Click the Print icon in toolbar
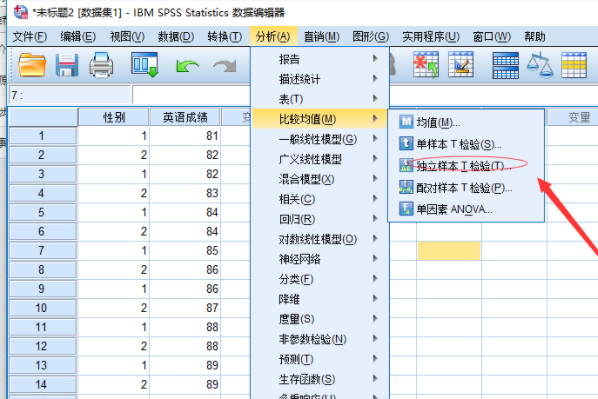 click(101, 65)
